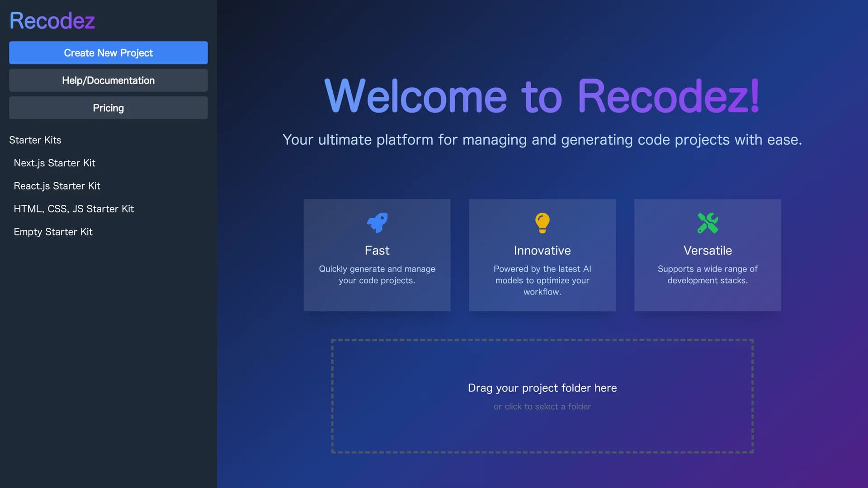This screenshot has width=868, height=488.
Task: Click the rocket icon in Fast card
Action: click(377, 223)
